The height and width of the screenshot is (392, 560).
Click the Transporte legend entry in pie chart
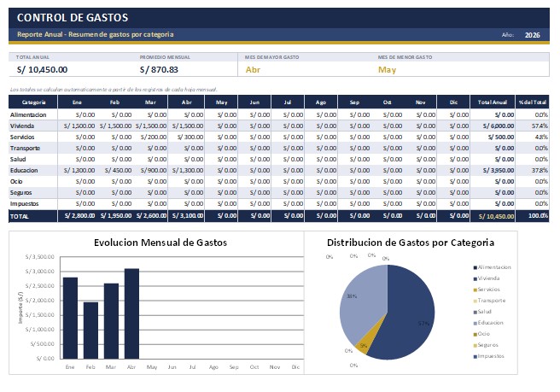489,301
